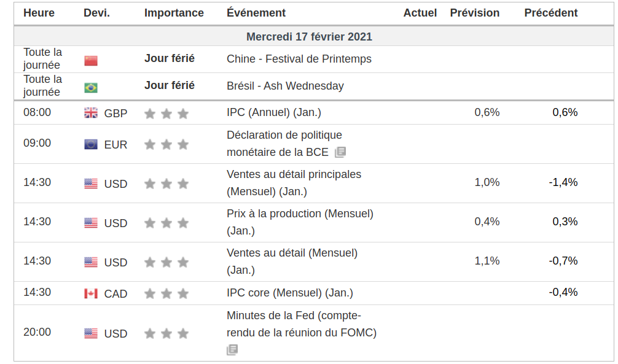The image size is (618, 364).
Task: Open Prix à la production (Mensuel) event
Action: pos(300,214)
